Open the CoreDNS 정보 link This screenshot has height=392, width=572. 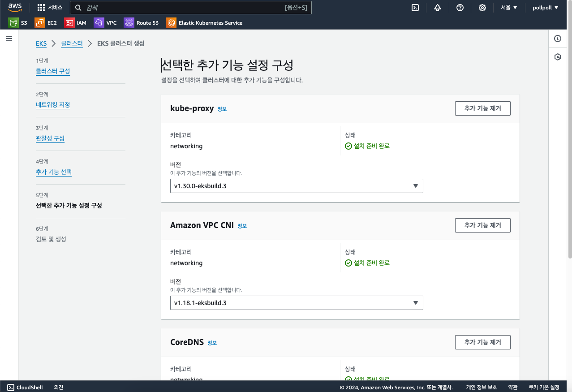pyautogui.click(x=212, y=343)
